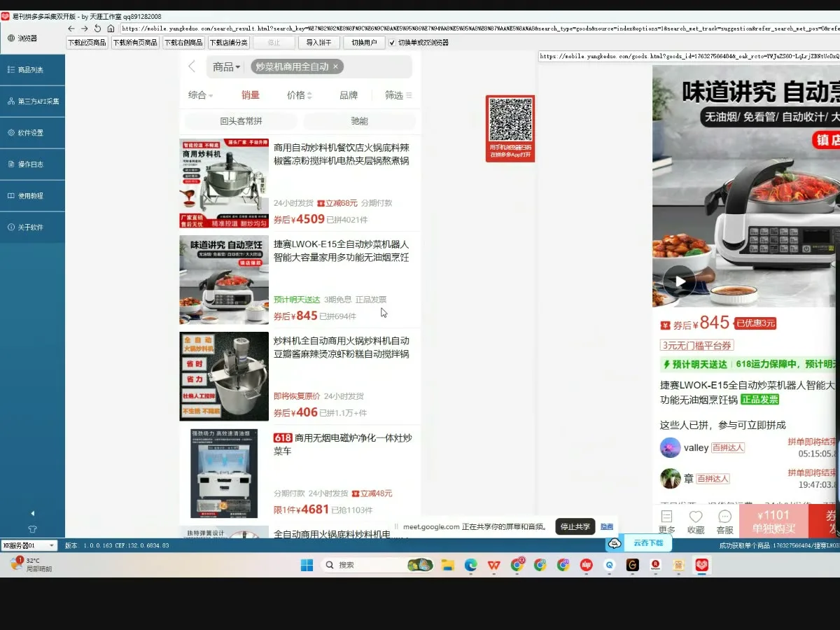Click the left browser URL address field
Viewport: 840px width, 630px height.
[479, 29]
